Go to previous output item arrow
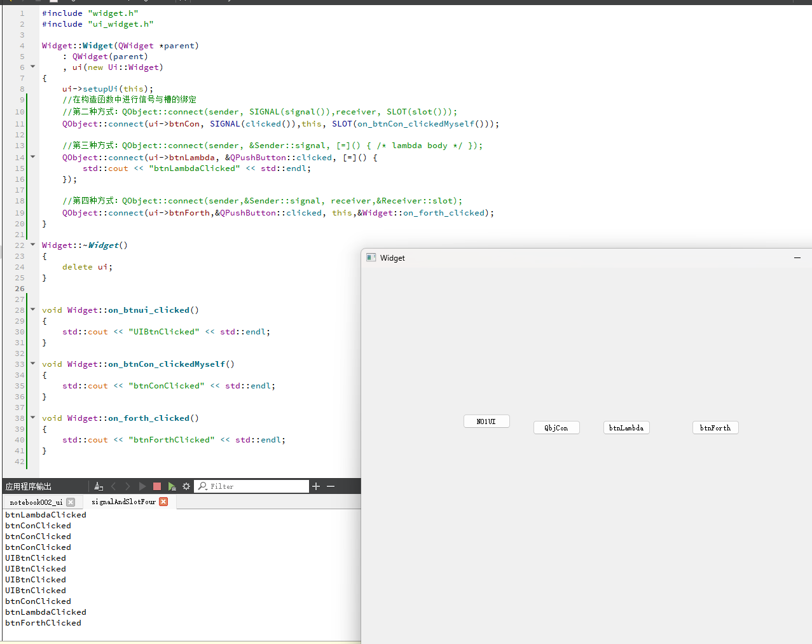 point(114,486)
